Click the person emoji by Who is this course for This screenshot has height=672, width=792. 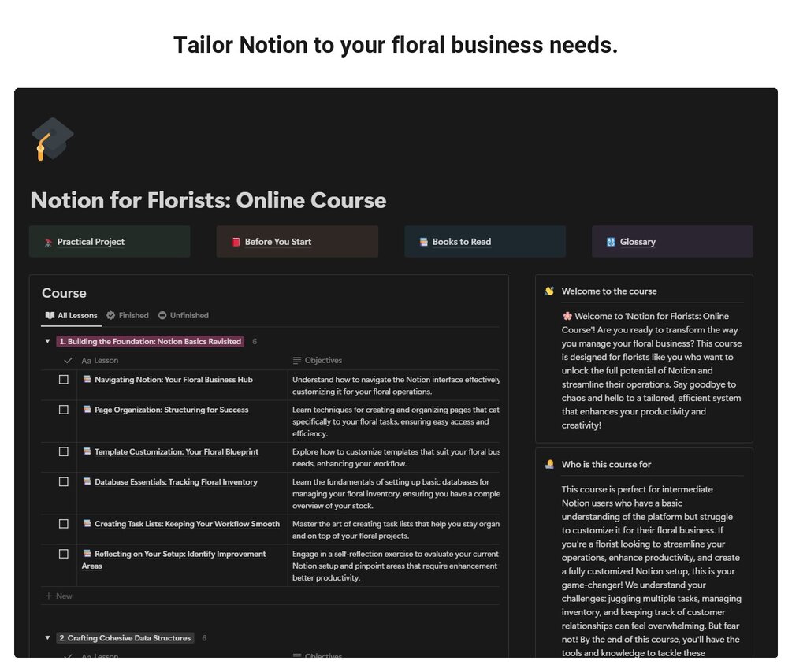[x=549, y=465]
